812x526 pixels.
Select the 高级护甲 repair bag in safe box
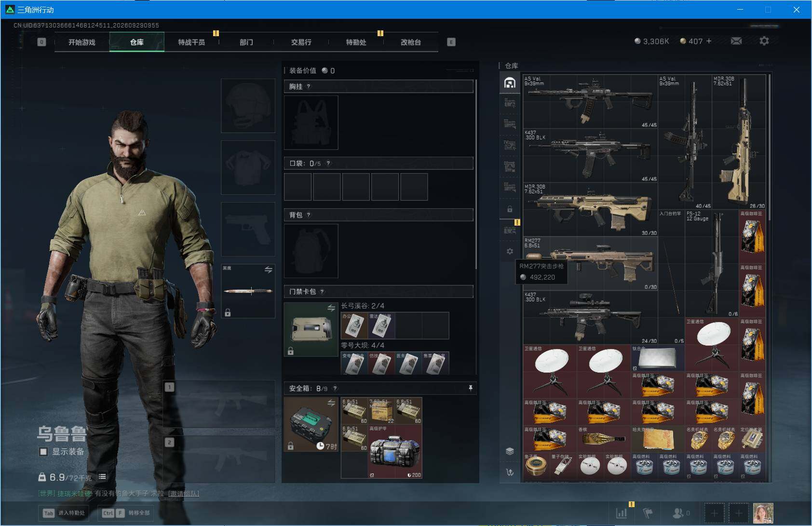tap(395, 451)
